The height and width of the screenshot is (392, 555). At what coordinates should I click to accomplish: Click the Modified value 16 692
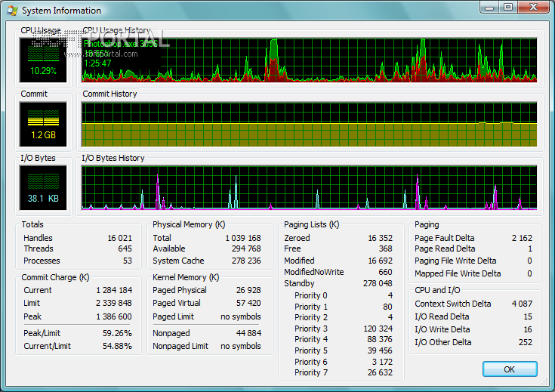click(x=380, y=261)
